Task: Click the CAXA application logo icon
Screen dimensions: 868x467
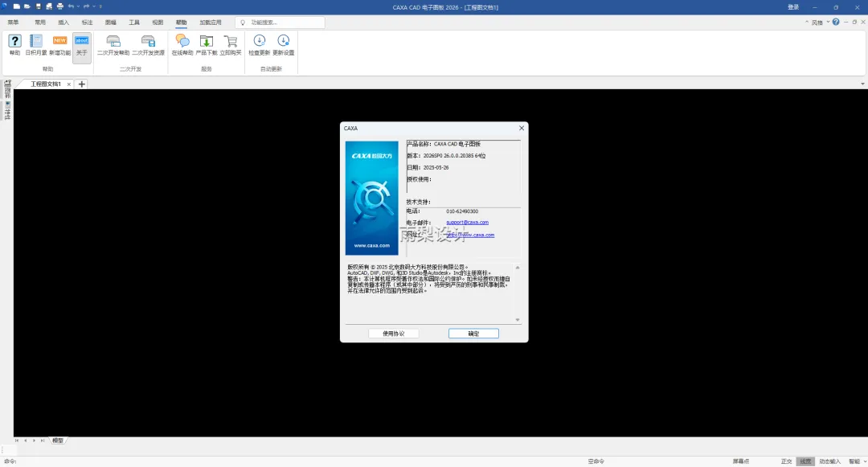Action: pyautogui.click(x=5, y=6)
